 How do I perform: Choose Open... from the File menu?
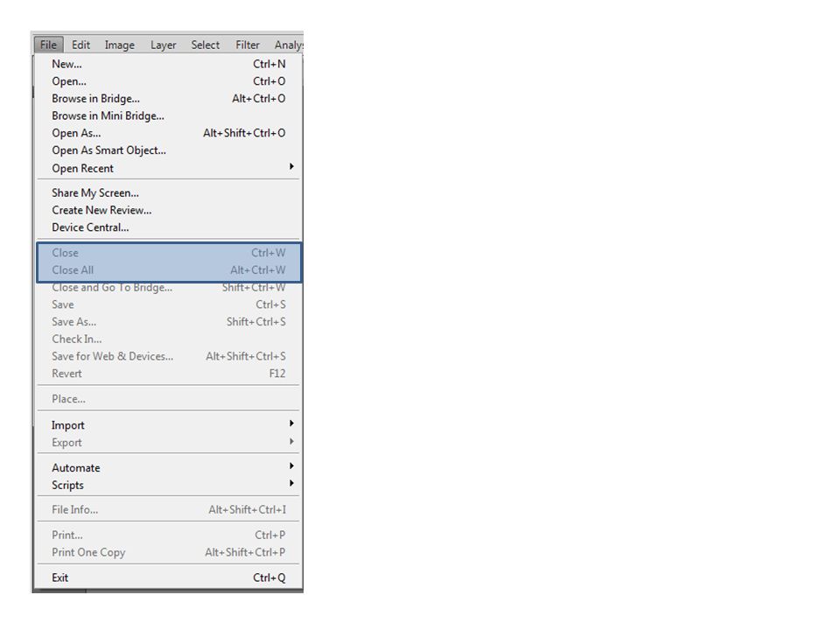169,81
